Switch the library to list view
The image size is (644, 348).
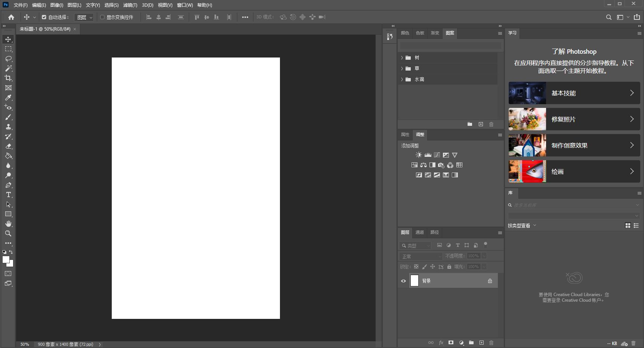coord(636,226)
